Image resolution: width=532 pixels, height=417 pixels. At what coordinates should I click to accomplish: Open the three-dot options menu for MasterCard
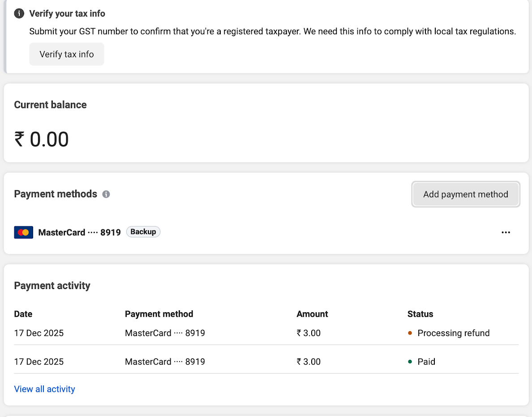506,232
